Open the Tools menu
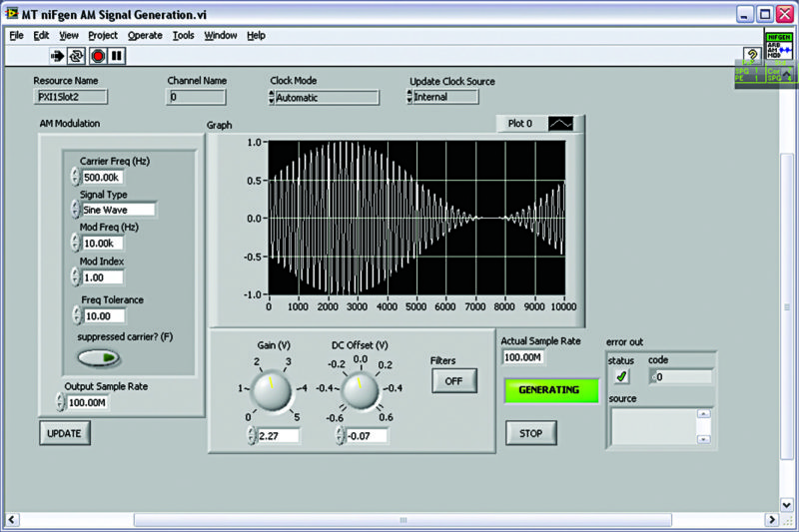This screenshot has width=799, height=532. [x=183, y=35]
